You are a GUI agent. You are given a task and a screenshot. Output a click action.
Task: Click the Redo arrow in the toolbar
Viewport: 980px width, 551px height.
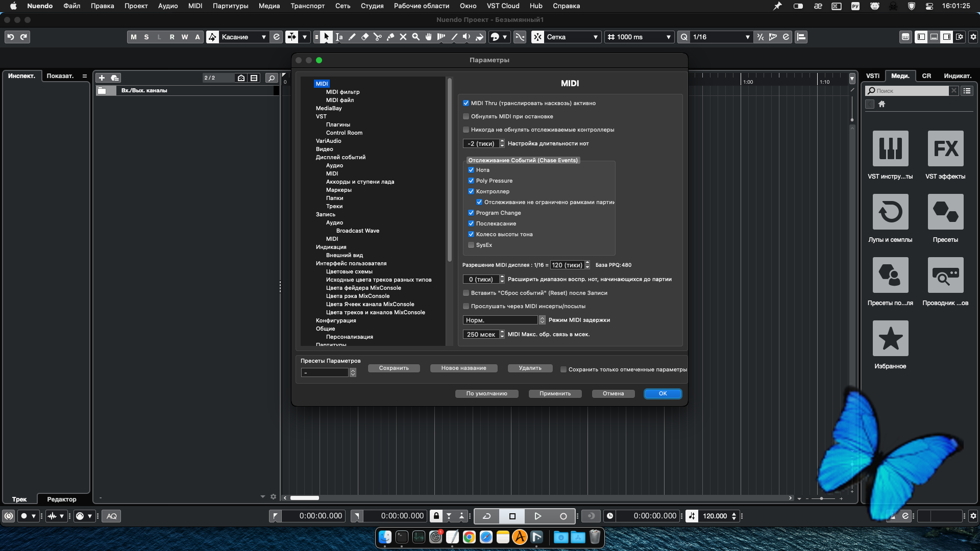pyautogui.click(x=23, y=37)
